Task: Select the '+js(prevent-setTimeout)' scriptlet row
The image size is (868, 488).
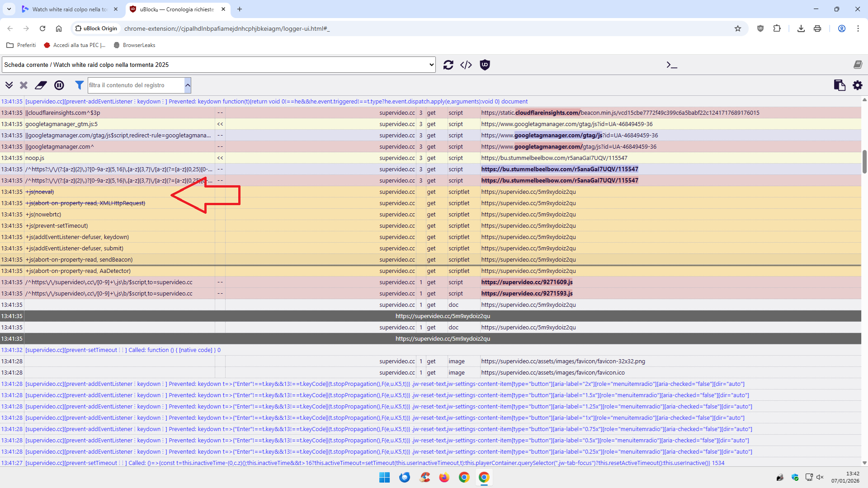Action: (x=430, y=226)
